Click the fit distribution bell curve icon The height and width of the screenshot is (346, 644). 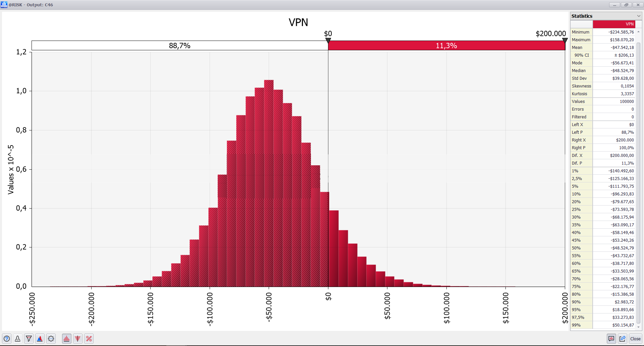click(18, 339)
